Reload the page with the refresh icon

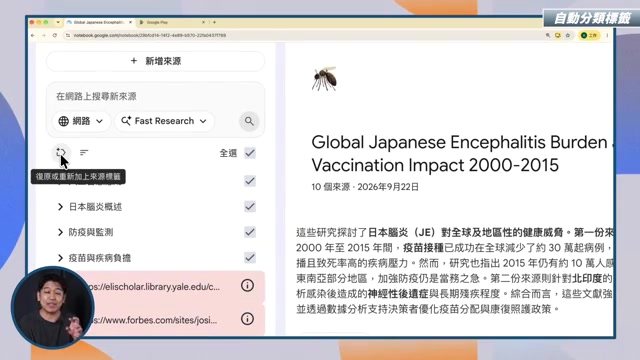click(55, 36)
